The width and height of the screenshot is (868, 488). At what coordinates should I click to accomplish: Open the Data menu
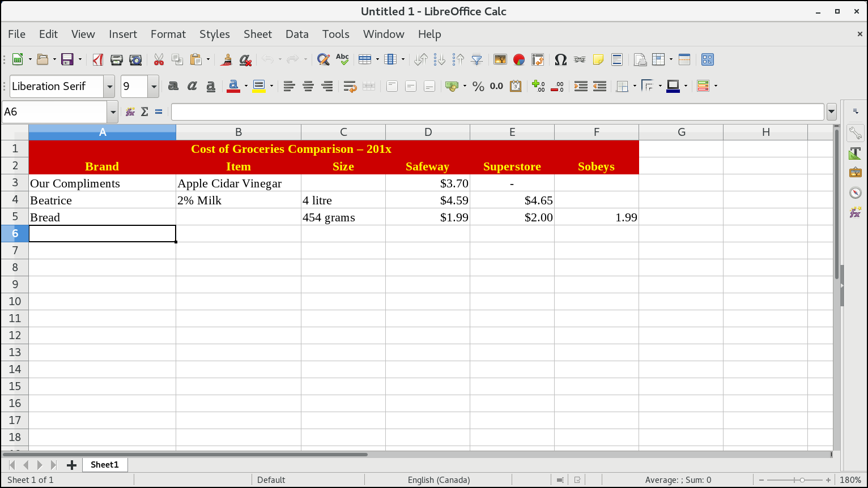point(297,34)
